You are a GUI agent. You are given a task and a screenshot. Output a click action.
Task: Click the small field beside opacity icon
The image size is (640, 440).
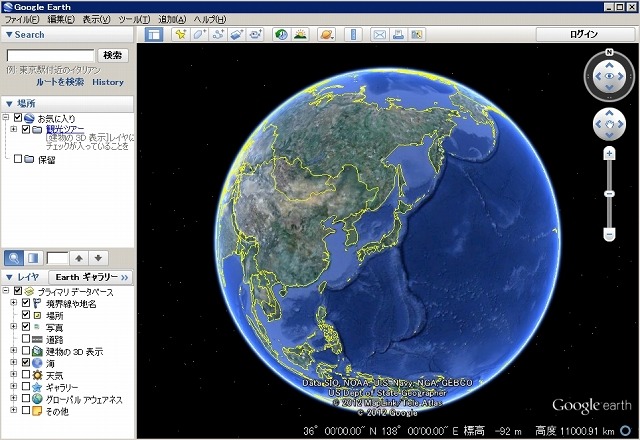click(58, 258)
